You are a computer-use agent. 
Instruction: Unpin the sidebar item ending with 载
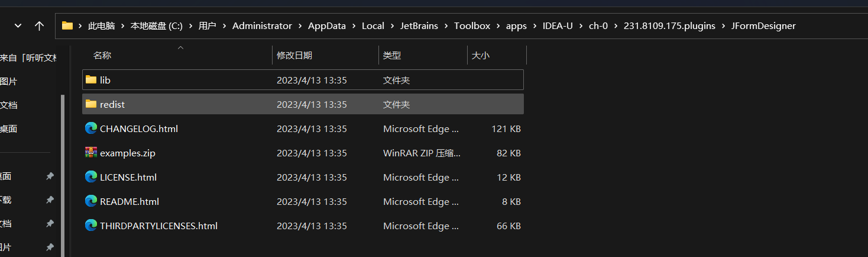tap(50, 200)
